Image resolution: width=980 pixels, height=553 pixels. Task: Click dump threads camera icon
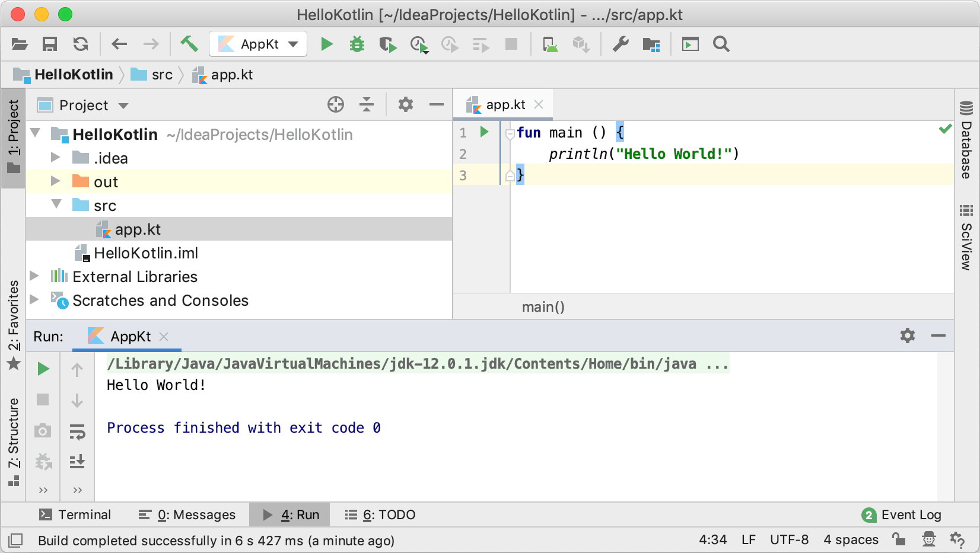(43, 430)
